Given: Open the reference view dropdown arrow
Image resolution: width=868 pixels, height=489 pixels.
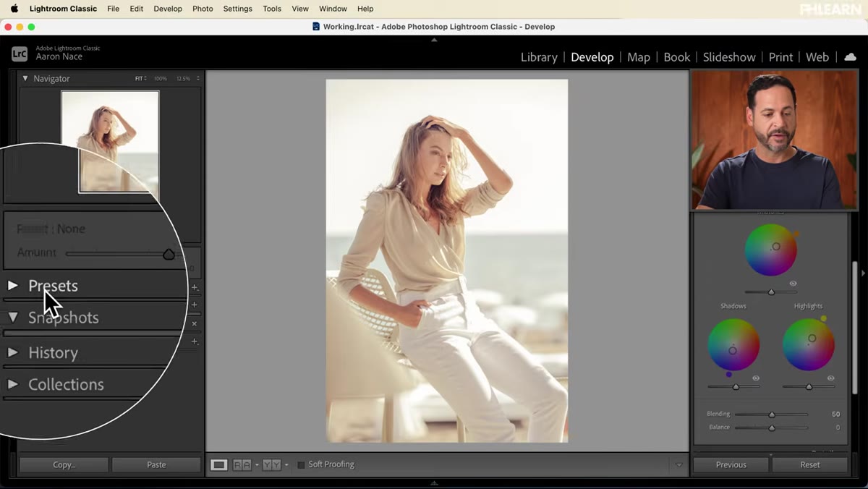Looking at the screenshot, I should tap(257, 464).
